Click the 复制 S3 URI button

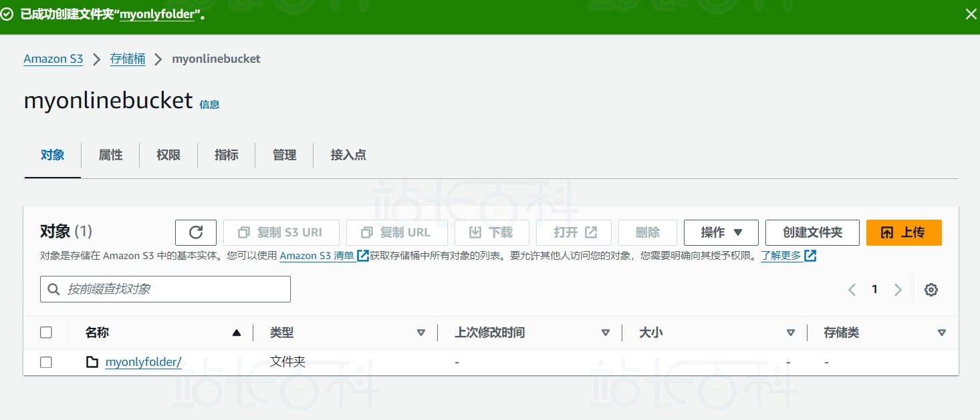click(281, 232)
